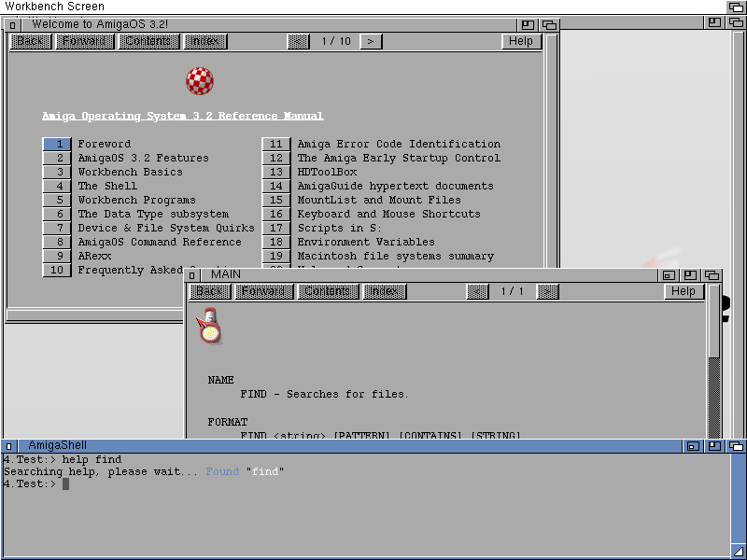Open chapter 15 MountList and Mount Files
This screenshot has width=747, height=560.
pos(276,200)
